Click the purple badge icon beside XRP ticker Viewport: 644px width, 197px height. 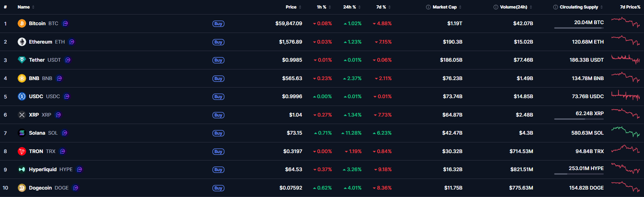pyautogui.click(x=58, y=115)
